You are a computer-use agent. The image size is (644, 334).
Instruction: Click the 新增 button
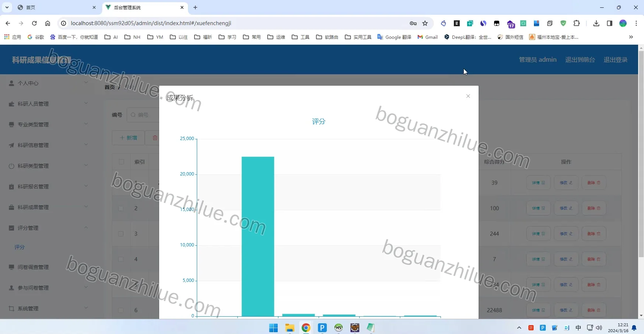[128, 138]
